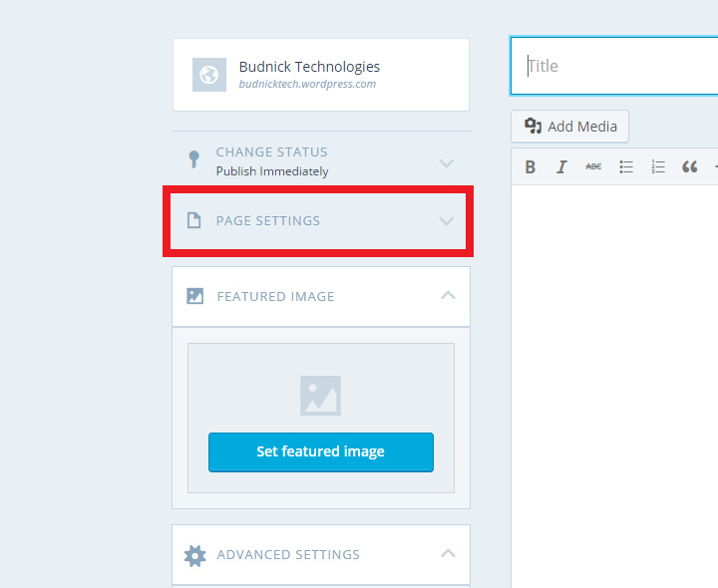Click the Publish Immediately status text
Screen dimensions: 718x588
pos(272,171)
